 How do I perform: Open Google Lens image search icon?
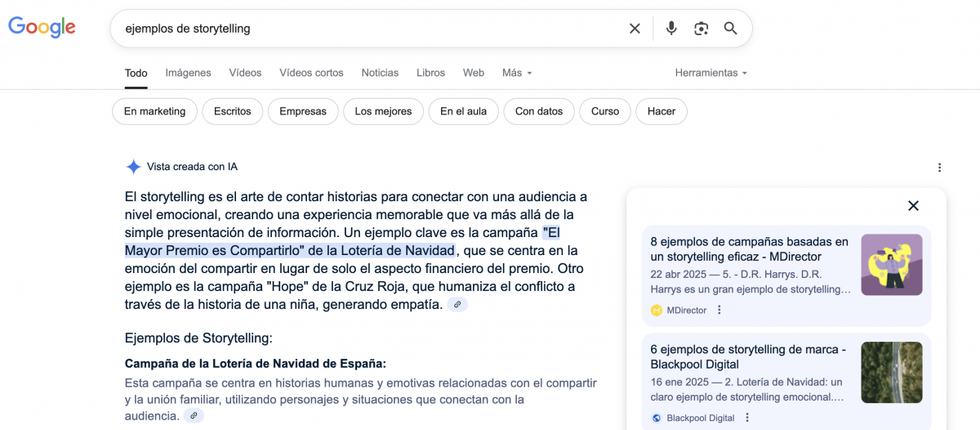(x=701, y=29)
